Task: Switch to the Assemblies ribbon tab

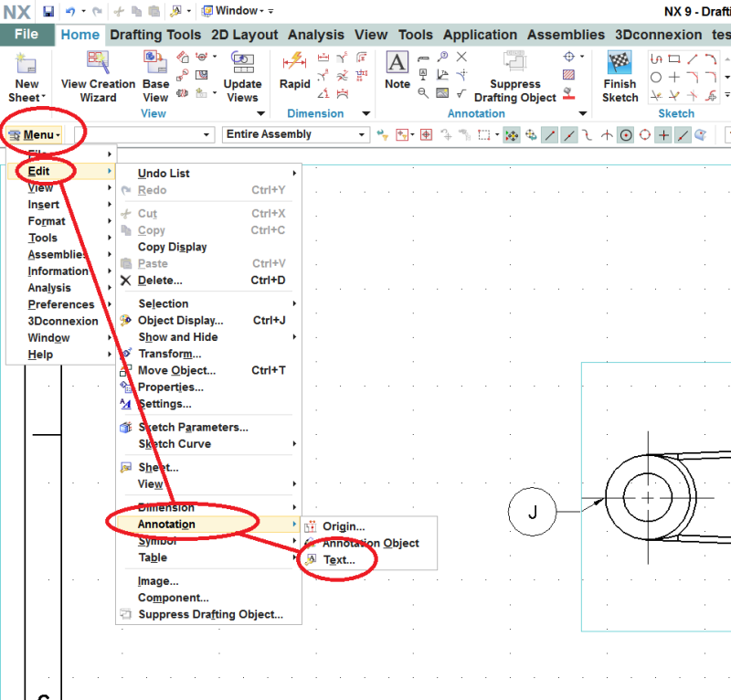Action: 566,35
